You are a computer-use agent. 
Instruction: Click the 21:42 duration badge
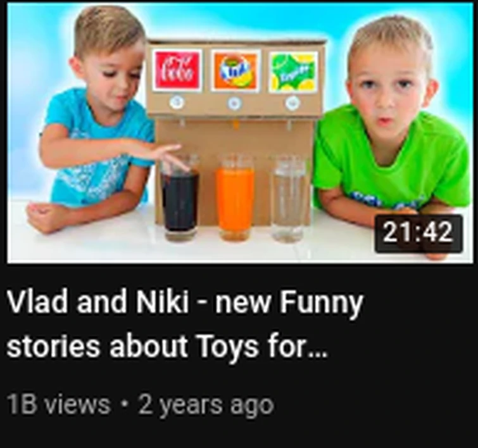point(418,233)
